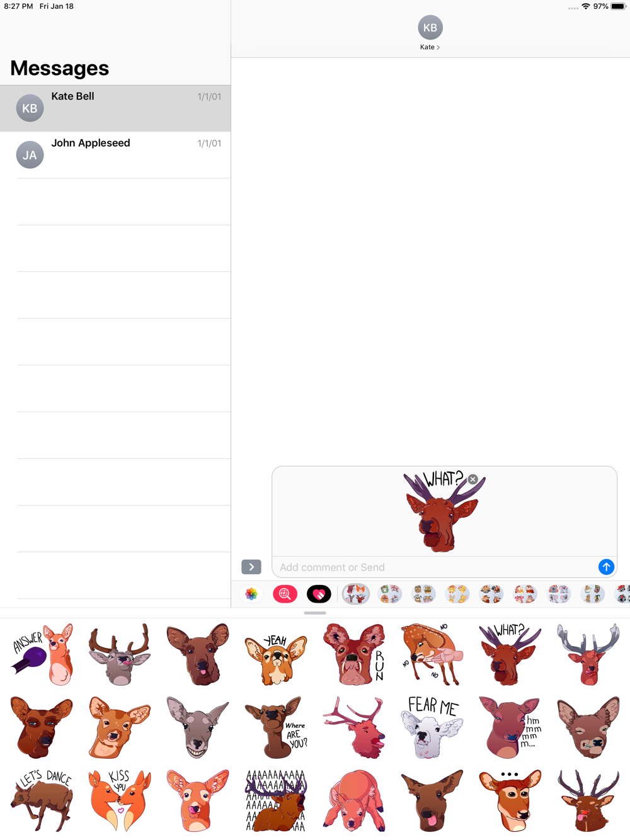Pick the deer sticker with three dots above

coord(510,801)
